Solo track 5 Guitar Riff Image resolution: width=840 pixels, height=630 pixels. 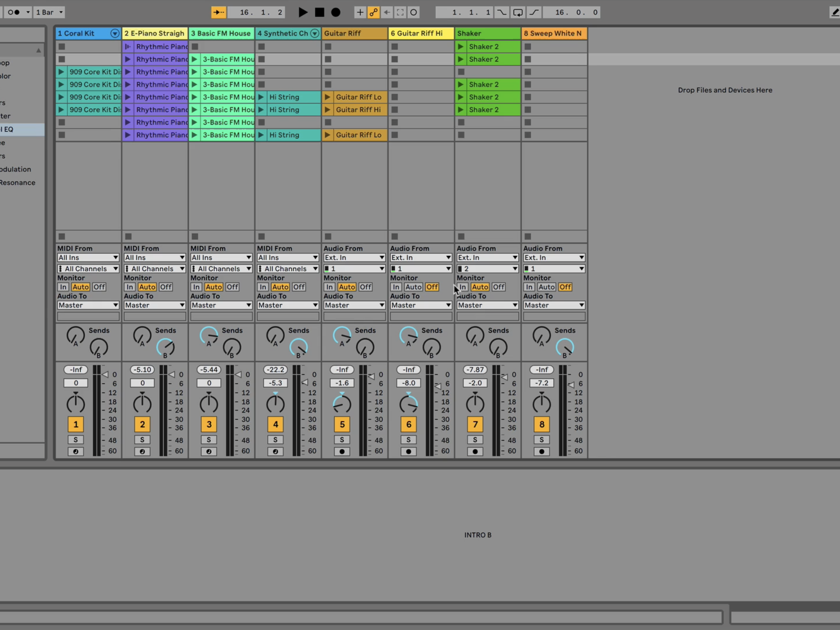click(342, 440)
